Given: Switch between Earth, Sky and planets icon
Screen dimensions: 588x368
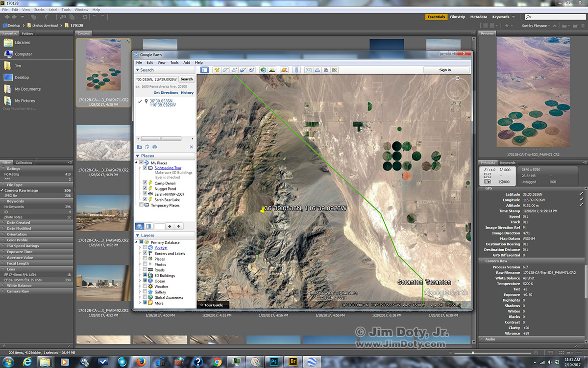Looking at the screenshot, I should (x=284, y=70).
